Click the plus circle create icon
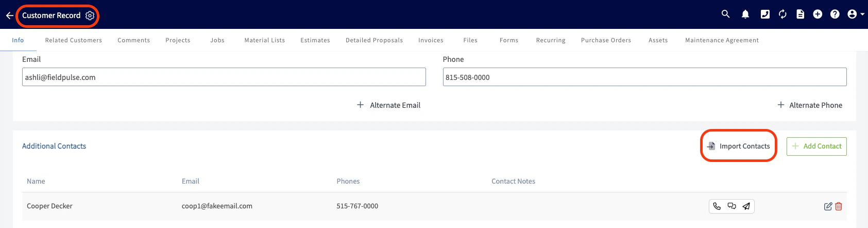This screenshot has height=228, width=868. pos(818,14)
